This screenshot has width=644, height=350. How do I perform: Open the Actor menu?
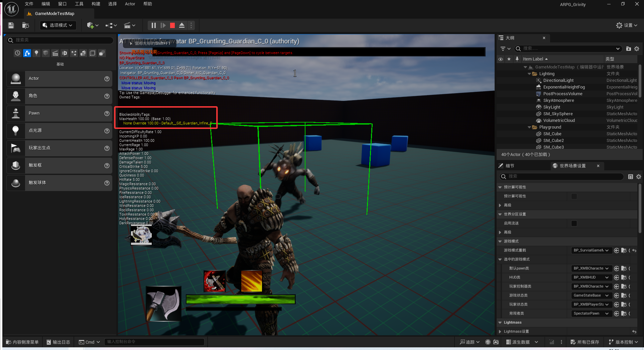coord(130,4)
